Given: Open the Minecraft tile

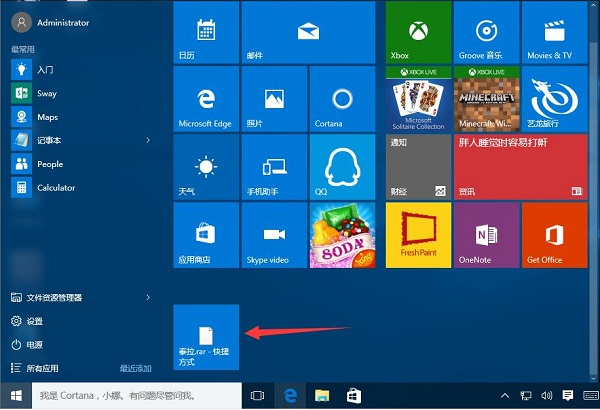Looking at the screenshot, I should coord(486,99).
